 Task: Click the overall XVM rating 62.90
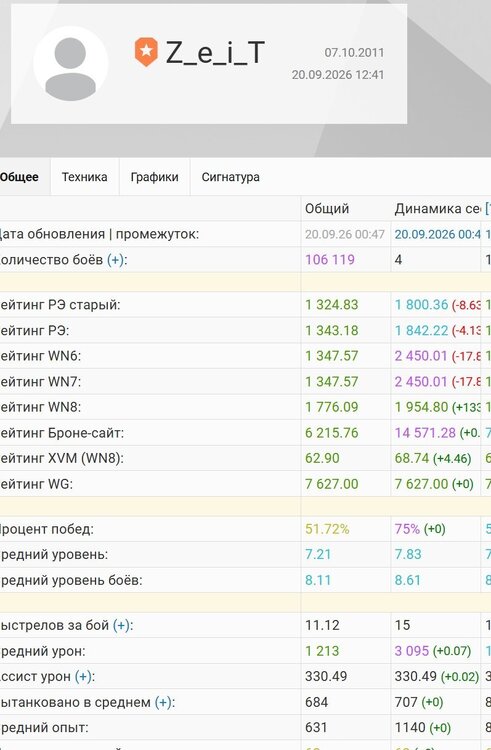click(x=322, y=458)
